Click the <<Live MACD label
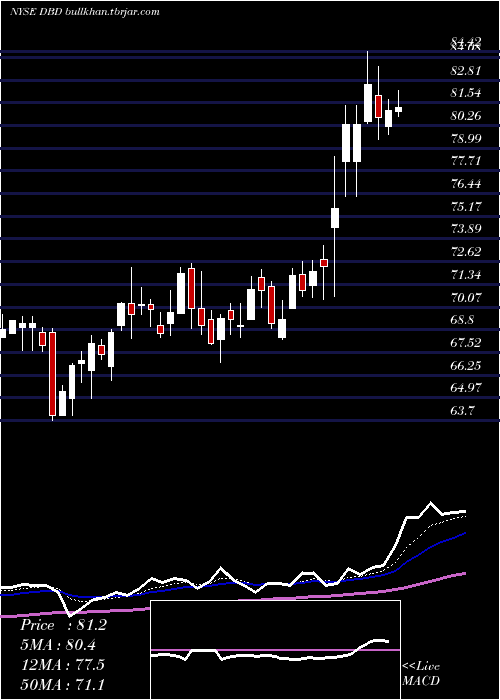The height and width of the screenshot is (700, 500). coord(421,673)
